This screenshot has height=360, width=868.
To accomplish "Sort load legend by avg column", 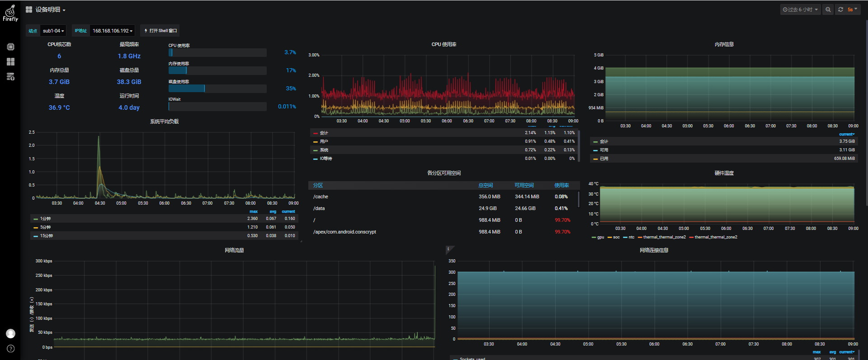I will [273, 211].
